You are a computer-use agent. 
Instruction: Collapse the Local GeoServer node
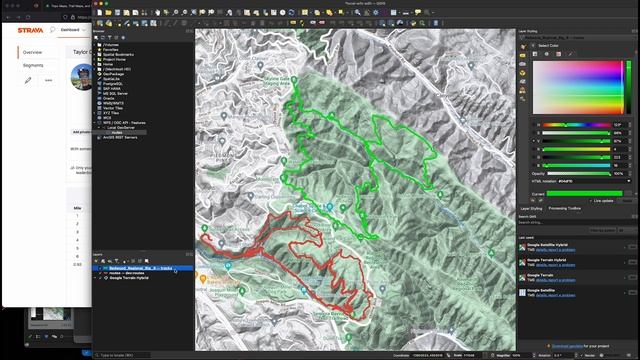click(99, 128)
